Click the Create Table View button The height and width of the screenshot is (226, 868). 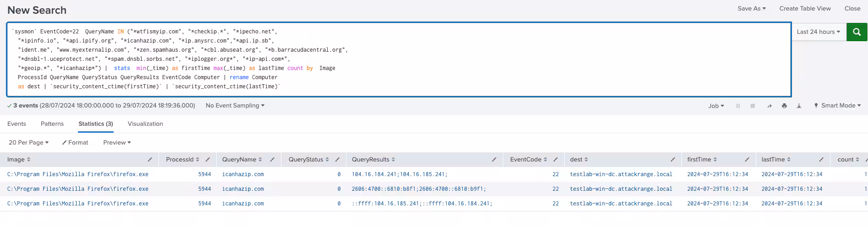pyautogui.click(x=805, y=9)
